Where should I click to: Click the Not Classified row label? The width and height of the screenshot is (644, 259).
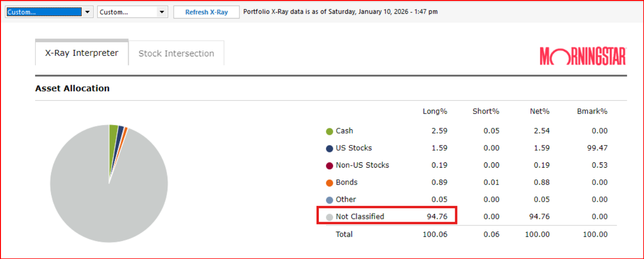(x=360, y=216)
